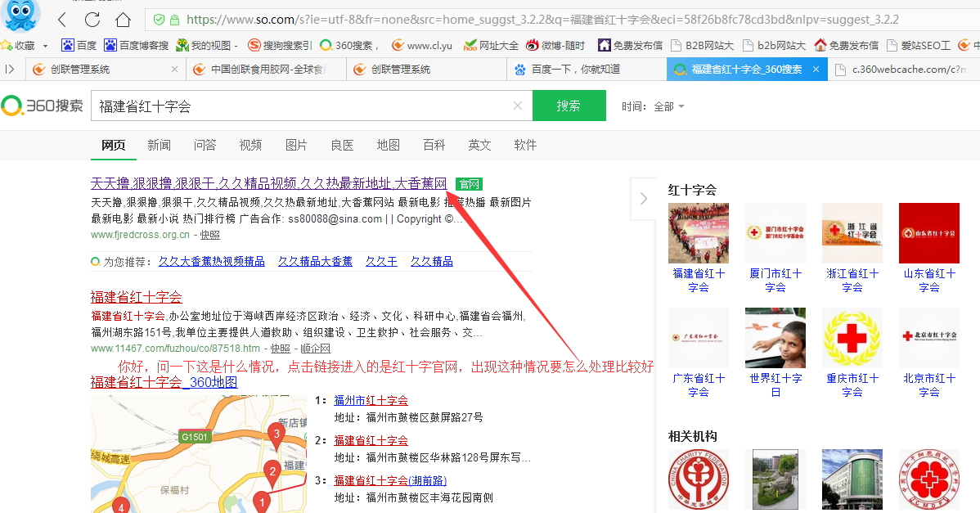
Task: Click the 360搜索 logo
Action: (42, 106)
